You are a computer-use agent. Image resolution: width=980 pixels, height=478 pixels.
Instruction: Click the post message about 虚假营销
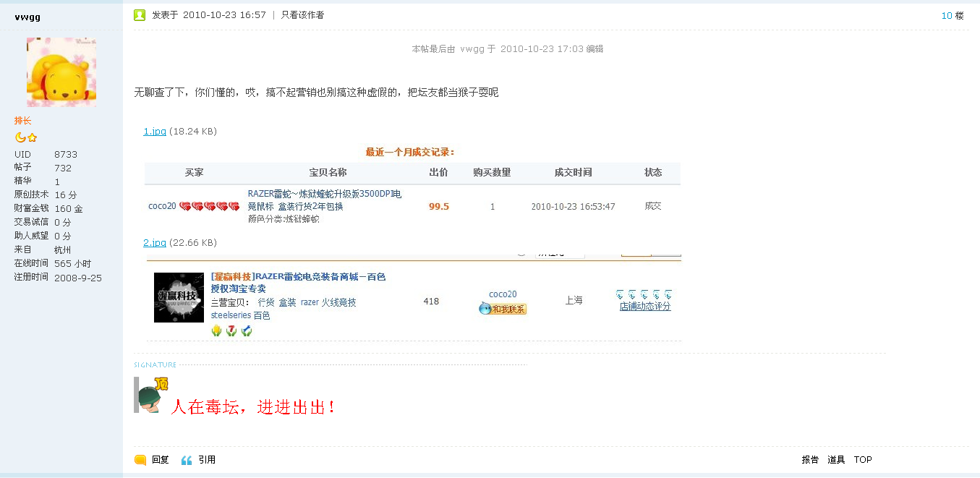[316, 93]
